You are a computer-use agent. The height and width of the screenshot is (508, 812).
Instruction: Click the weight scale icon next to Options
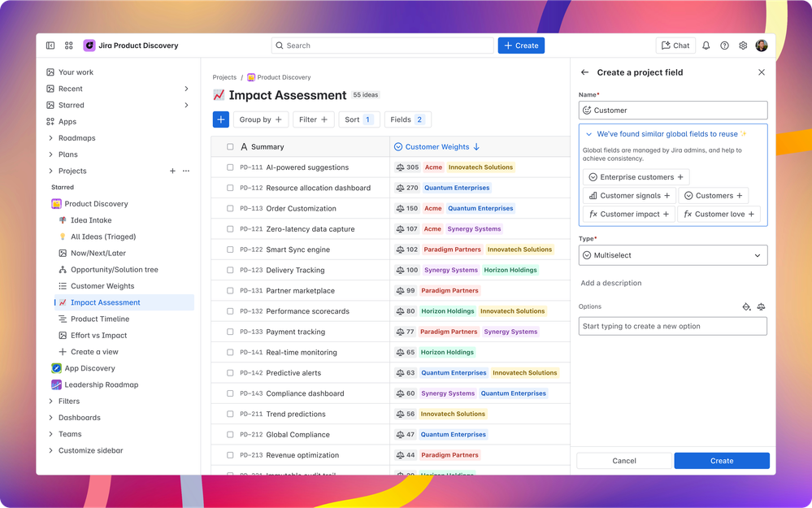click(x=762, y=306)
